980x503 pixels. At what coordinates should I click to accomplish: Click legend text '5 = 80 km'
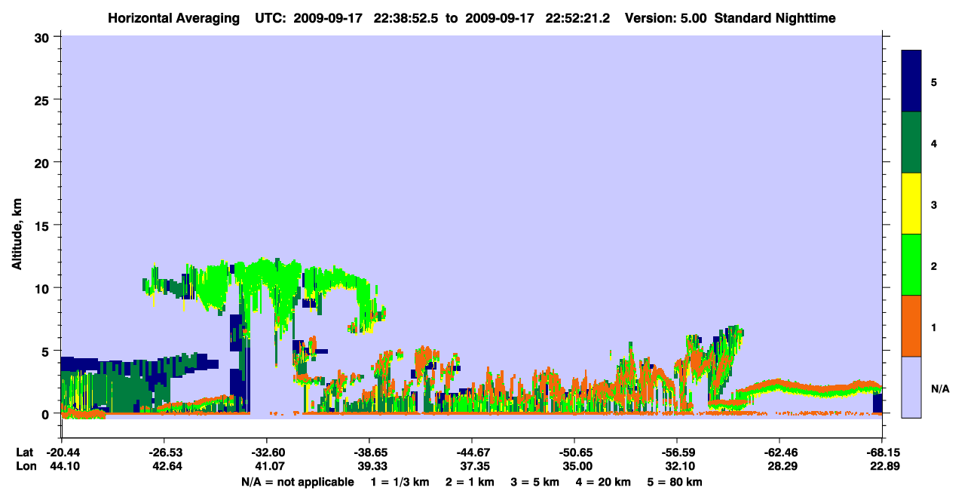click(675, 482)
